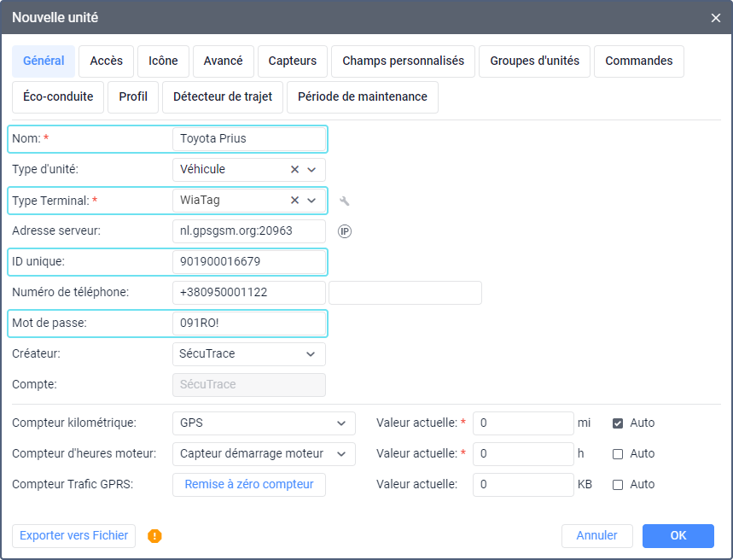Viewport: 733px width, 560px height.
Task: Enable Auto for GPRS traffic counter
Action: tap(618, 484)
